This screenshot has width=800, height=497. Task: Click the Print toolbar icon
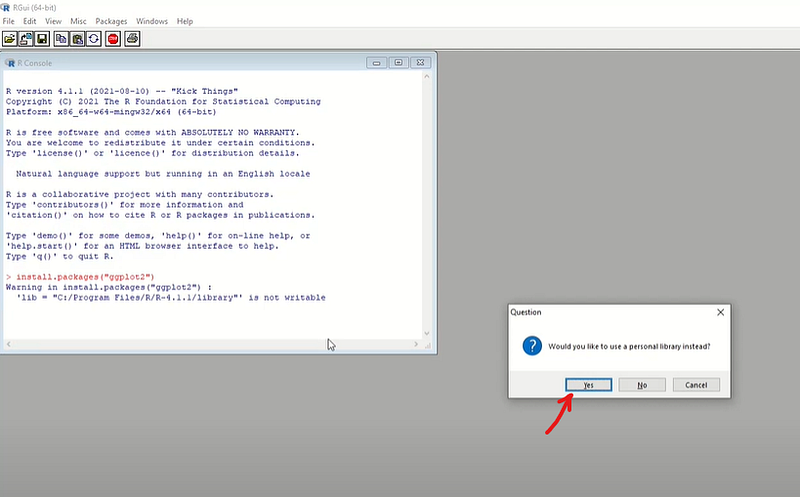click(x=132, y=39)
